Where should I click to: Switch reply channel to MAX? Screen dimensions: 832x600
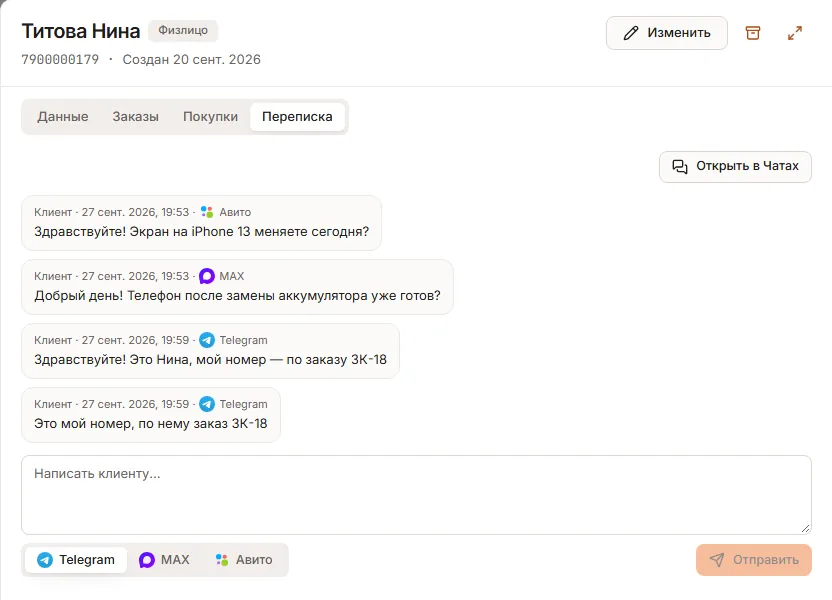pos(164,560)
